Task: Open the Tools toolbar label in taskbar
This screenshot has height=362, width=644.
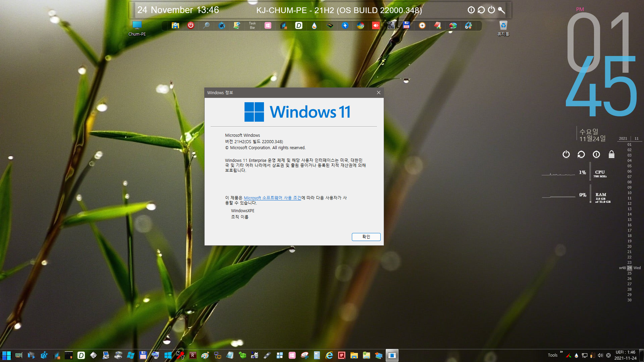Action: (552, 355)
